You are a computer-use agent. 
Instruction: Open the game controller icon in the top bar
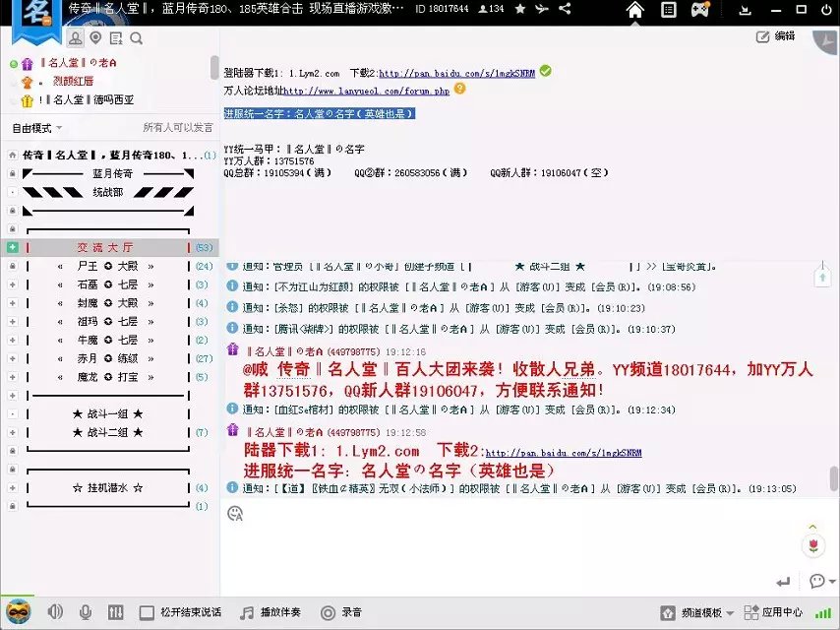pyautogui.click(x=700, y=11)
